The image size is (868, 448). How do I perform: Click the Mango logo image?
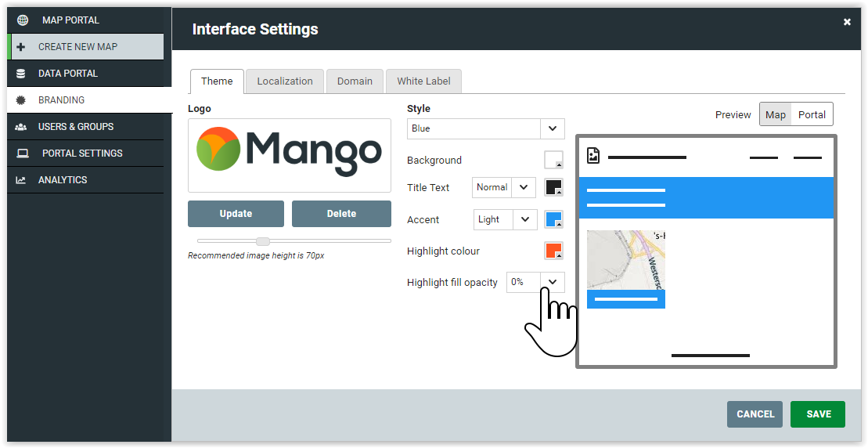point(290,150)
